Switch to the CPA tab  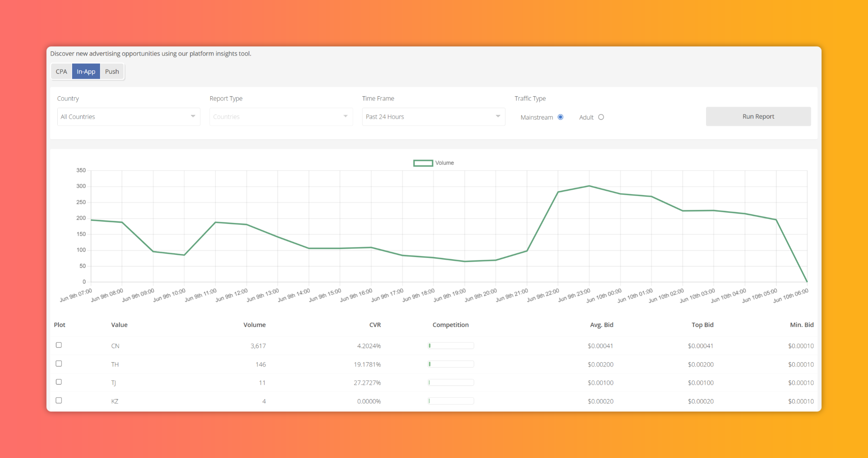pyautogui.click(x=61, y=72)
